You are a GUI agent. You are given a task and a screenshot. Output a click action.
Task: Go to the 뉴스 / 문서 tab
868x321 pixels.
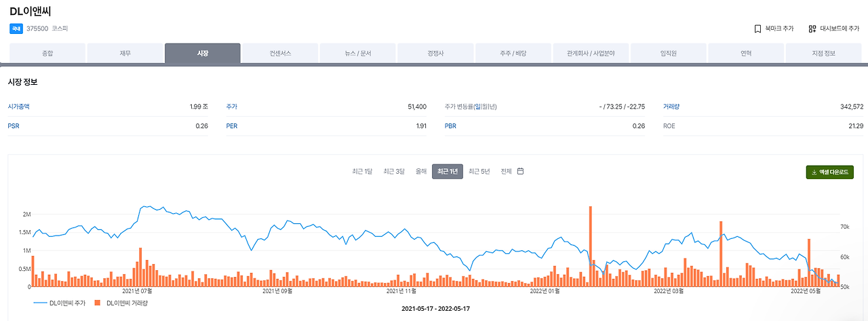click(x=357, y=53)
